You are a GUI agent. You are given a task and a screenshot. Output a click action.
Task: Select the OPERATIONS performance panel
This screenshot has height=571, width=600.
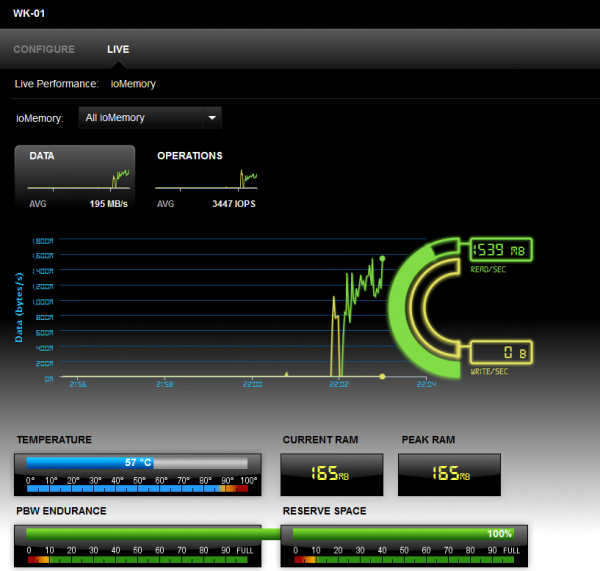click(x=206, y=177)
